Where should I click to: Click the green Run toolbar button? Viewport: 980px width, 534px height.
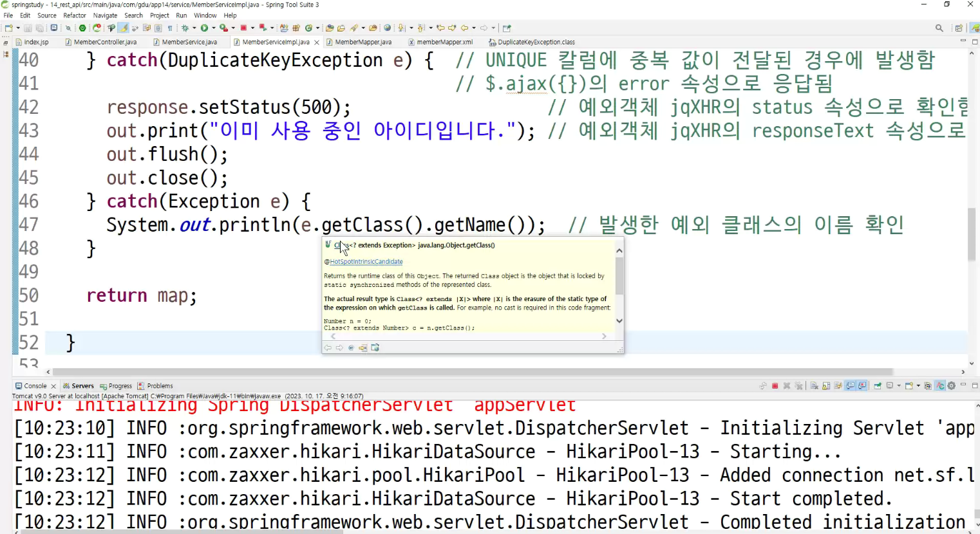(x=204, y=28)
